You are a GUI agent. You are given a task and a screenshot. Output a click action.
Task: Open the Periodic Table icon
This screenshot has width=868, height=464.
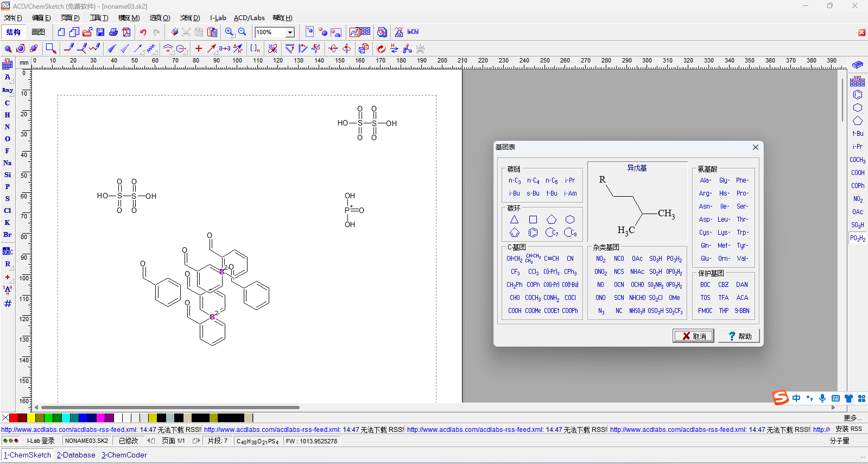[8, 65]
